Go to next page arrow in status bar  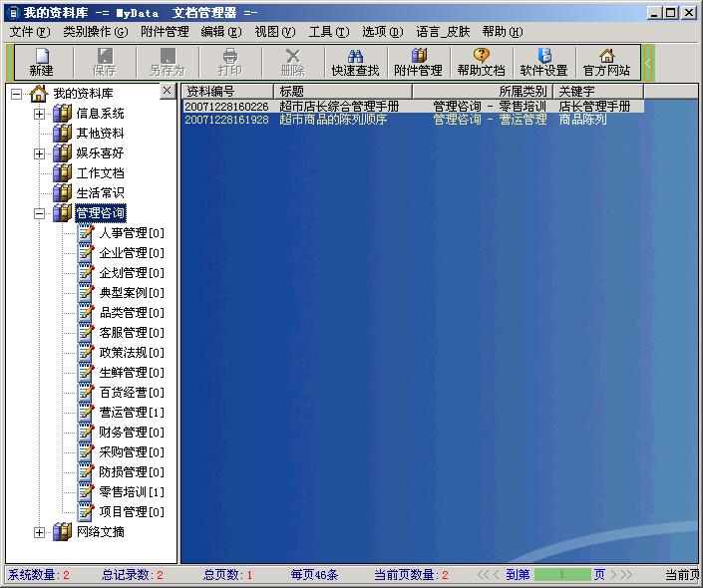pyautogui.click(x=615, y=575)
